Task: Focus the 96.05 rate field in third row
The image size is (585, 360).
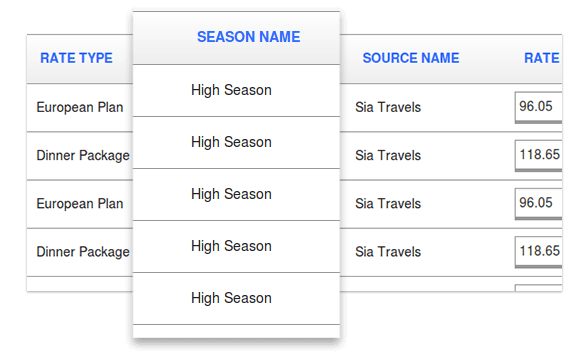Action: pos(538,203)
